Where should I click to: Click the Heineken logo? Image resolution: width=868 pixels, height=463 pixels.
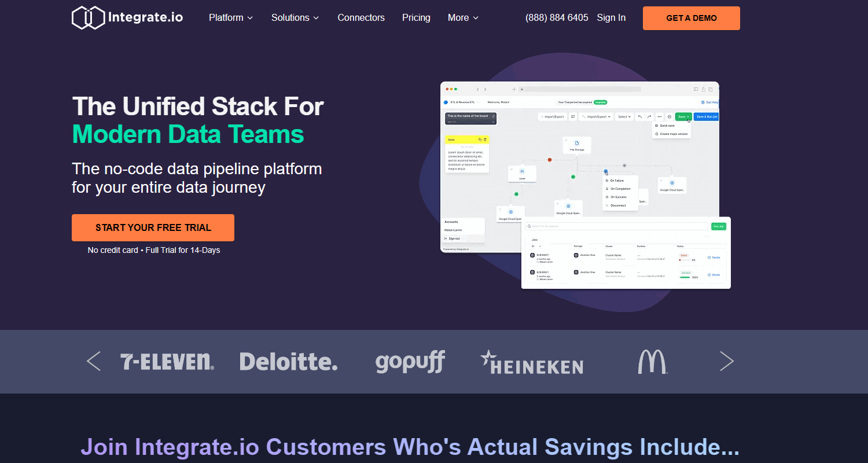click(532, 362)
